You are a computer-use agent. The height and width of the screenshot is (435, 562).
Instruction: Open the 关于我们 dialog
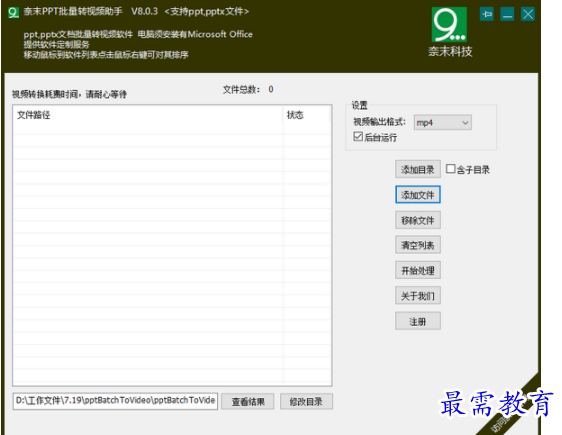(x=418, y=296)
